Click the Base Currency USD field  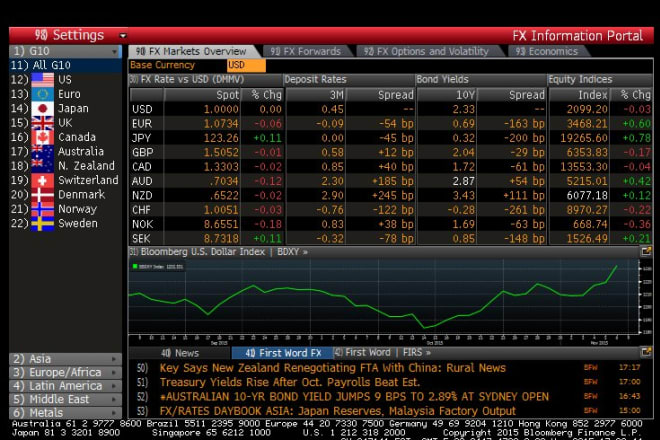coord(246,65)
